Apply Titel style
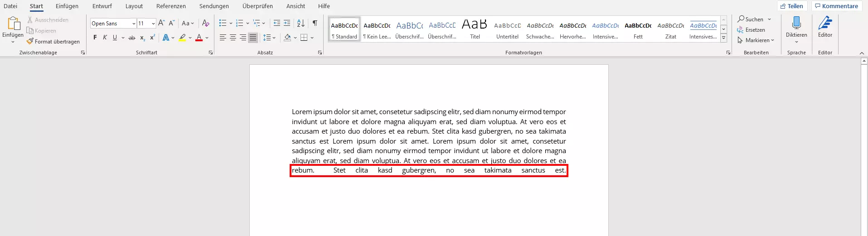 pyautogui.click(x=475, y=29)
